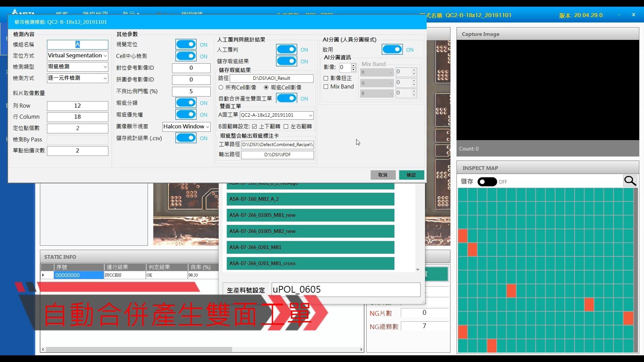Select 所有Cell影像 radio option
The image size is (644, 362).
221,87
